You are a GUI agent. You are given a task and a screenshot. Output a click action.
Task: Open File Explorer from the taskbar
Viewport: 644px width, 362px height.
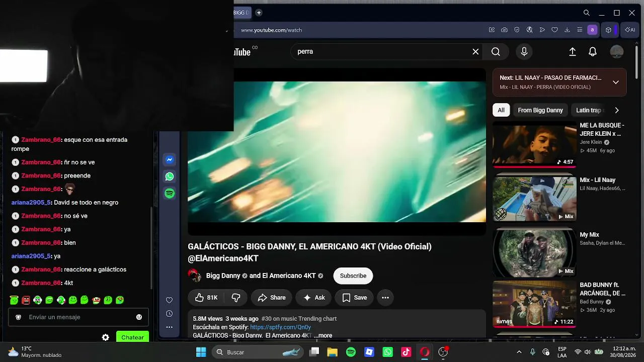(333, 352)
